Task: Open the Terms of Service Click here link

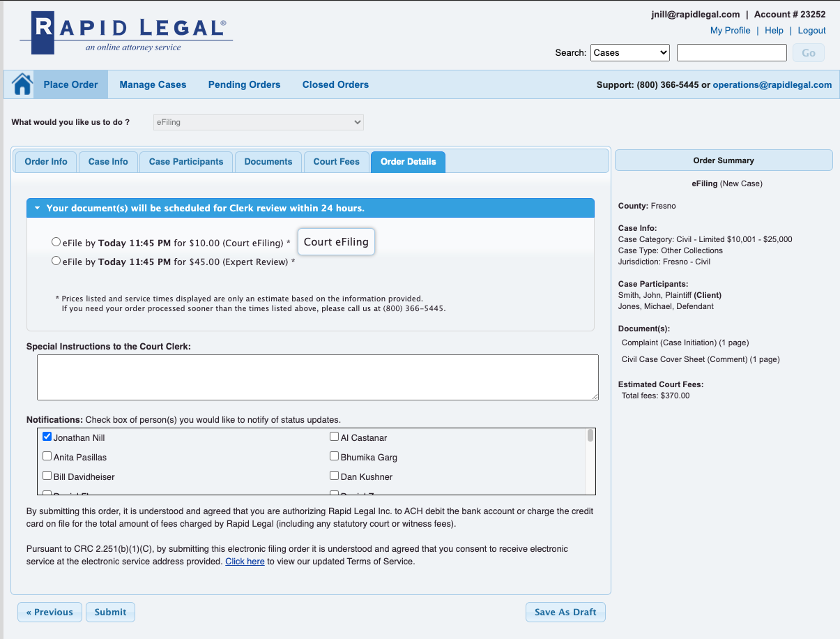Action: coord(245,562)
